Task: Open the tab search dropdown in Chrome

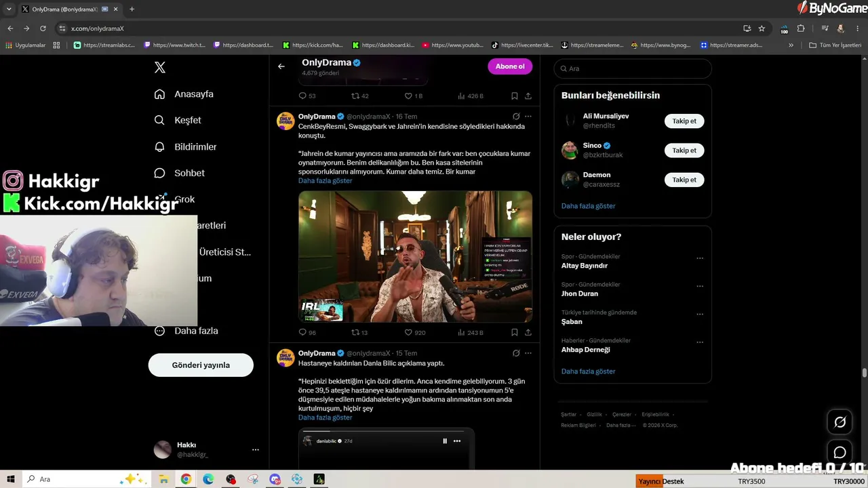Action: click(x=9, y=9)
